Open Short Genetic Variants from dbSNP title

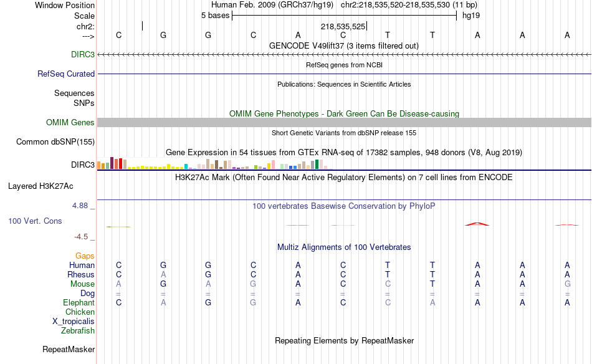click(x=344, y=133)
